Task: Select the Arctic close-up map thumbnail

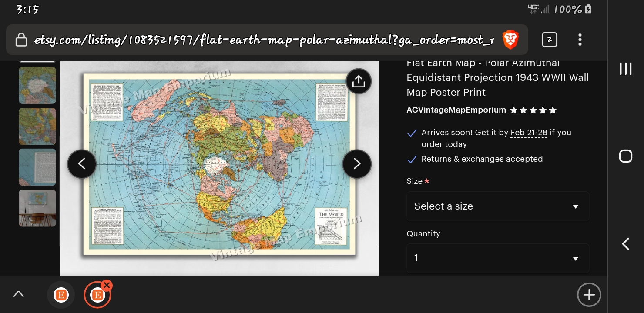Action: (x=37, y=85)
